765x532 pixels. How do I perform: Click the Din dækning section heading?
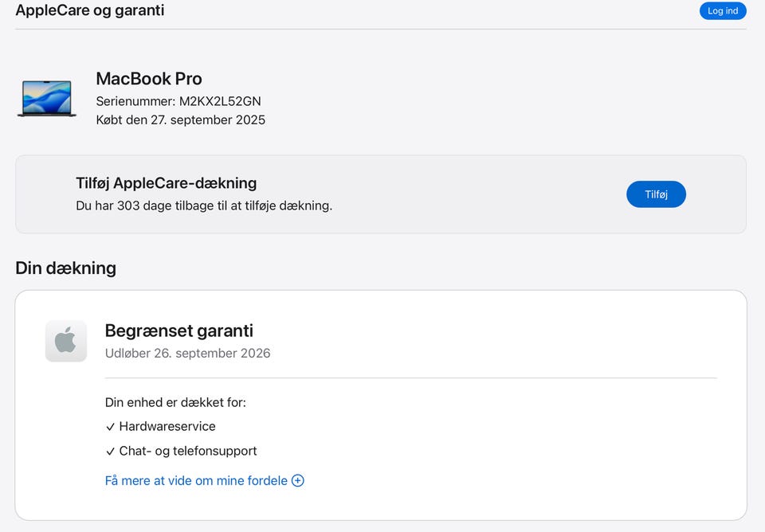(x=65, y=268)
